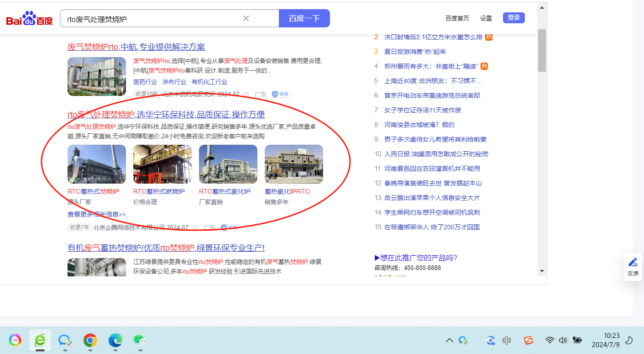Open the 查看更多相关信息>> link

(x=97, y=214)
